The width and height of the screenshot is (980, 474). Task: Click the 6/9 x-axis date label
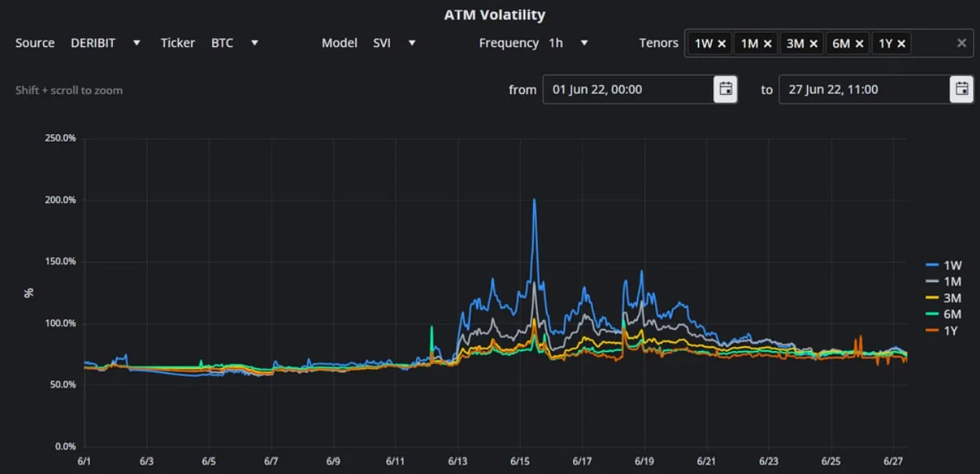[x=333, y=462]
